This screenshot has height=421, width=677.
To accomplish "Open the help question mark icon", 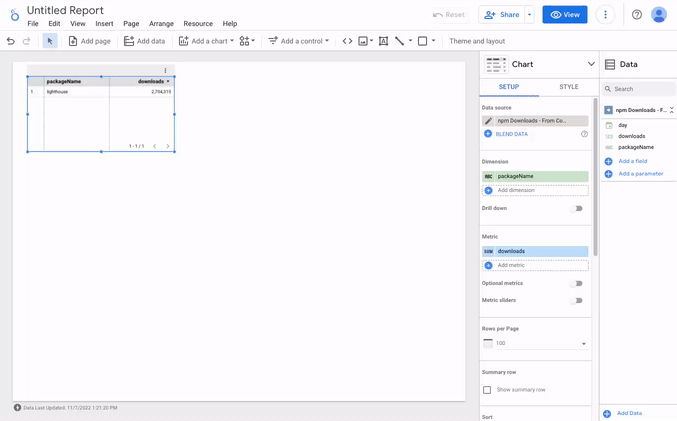I will tap(637, 15).
